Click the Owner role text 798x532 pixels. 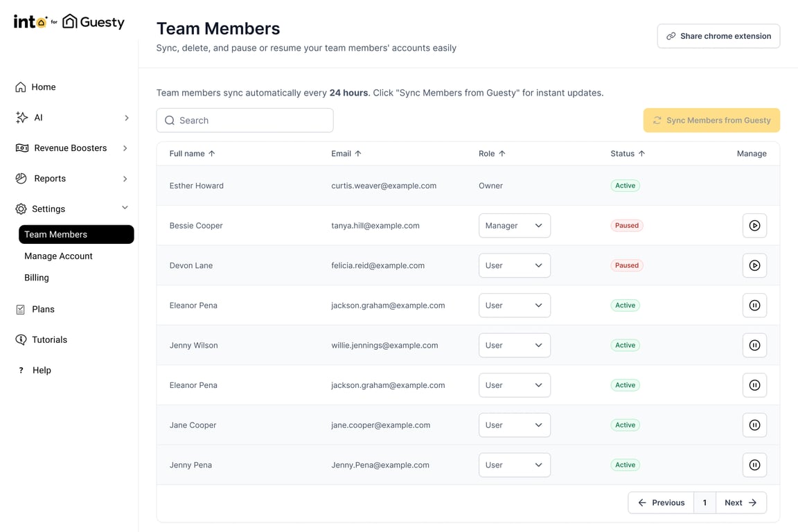(490, 186)
